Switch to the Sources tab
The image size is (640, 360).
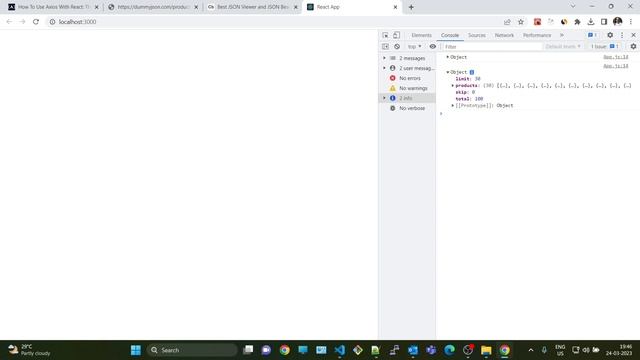click(x=477, y=35)
